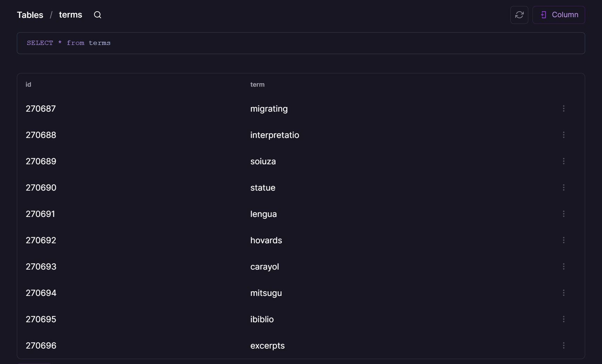Open options menu for excerpts row
Screen dimensions: 602x364
[564, 345]
